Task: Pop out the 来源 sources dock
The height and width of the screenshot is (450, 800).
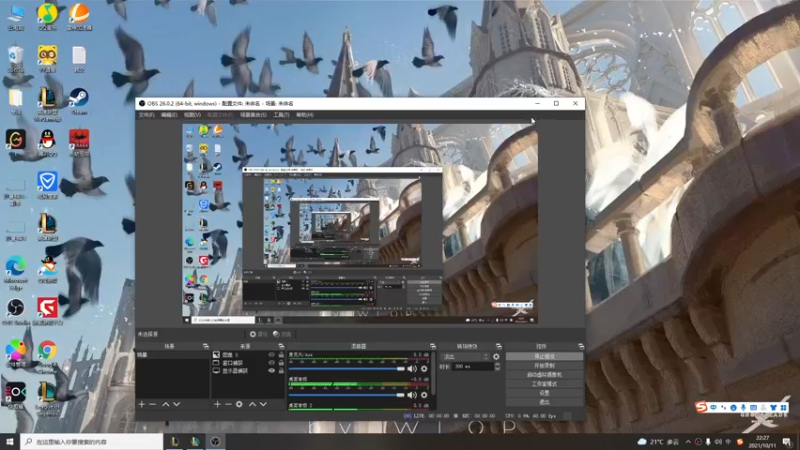Action: click(x=281, y=346)
